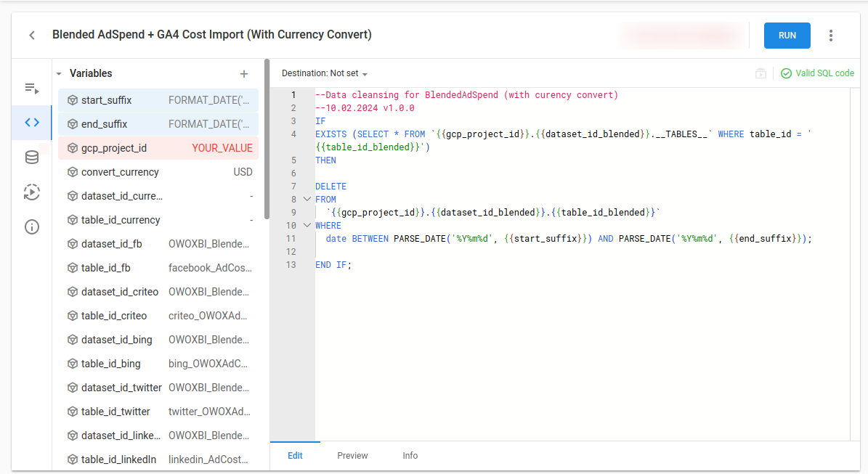Click the OWOXBI_Blende... value of dataset_id_fb

[x=208, y=244]
